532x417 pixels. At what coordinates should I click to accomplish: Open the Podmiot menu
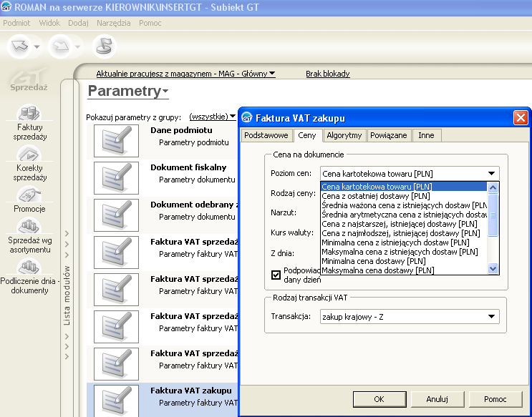[16, 23]
